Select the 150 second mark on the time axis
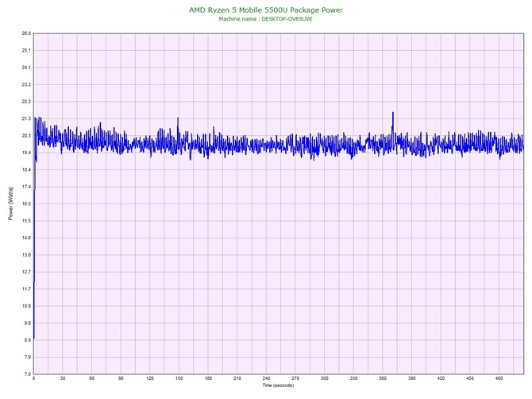532x399 pixels. click(x=179, y=379)
